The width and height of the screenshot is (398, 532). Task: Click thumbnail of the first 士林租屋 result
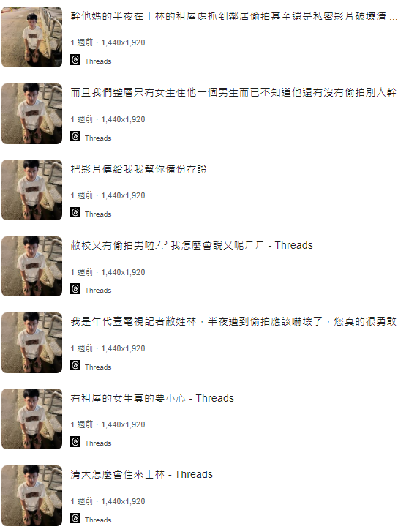(32, 37)
